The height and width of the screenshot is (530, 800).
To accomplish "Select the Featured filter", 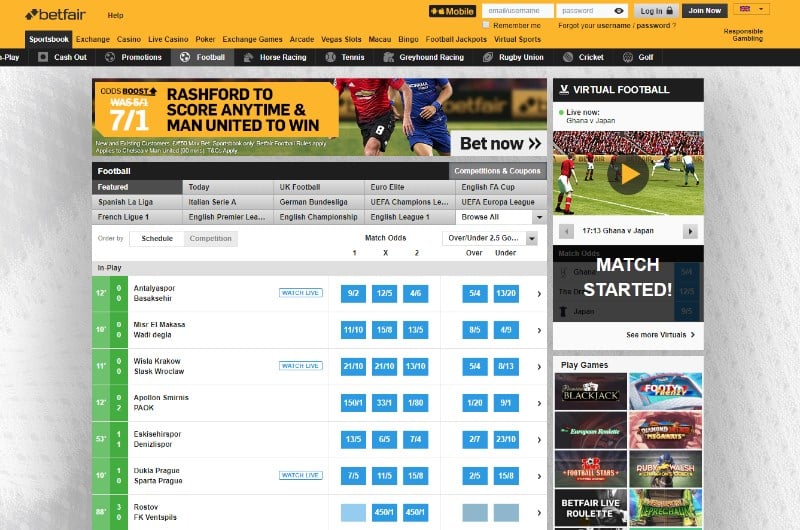I will [x=137, y=187].
